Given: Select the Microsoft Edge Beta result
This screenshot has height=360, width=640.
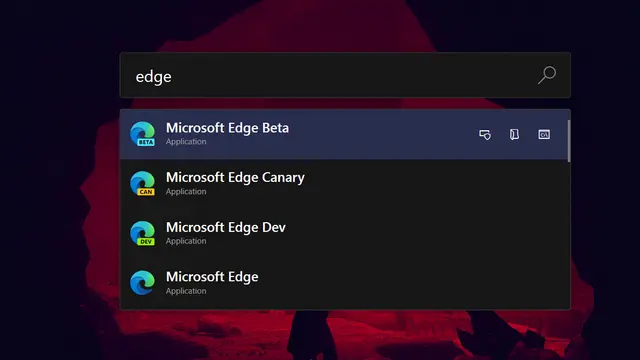Looking at the screenshot, I should point(345,134).
